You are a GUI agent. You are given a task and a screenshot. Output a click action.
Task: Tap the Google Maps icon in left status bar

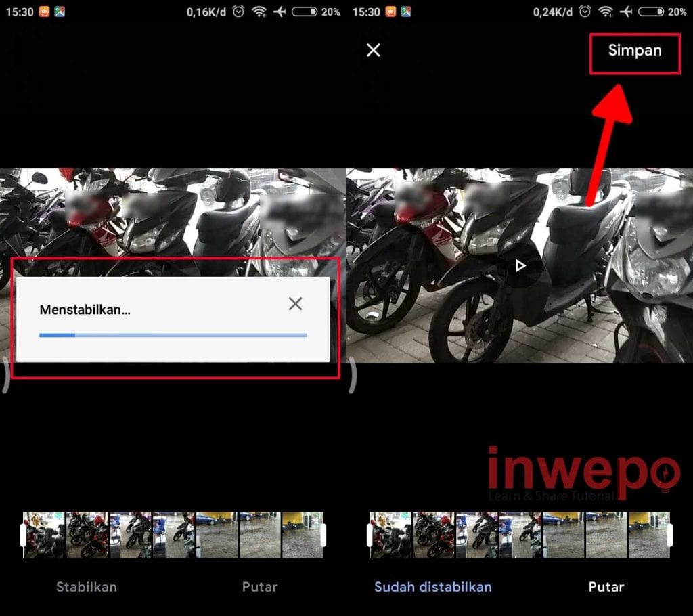60,12
